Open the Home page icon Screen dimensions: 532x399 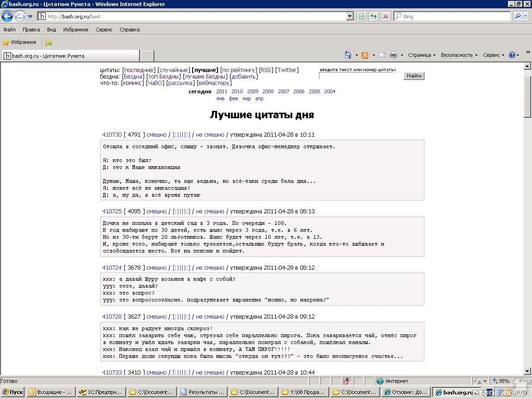pyautogui.click(x=349, y=55)
